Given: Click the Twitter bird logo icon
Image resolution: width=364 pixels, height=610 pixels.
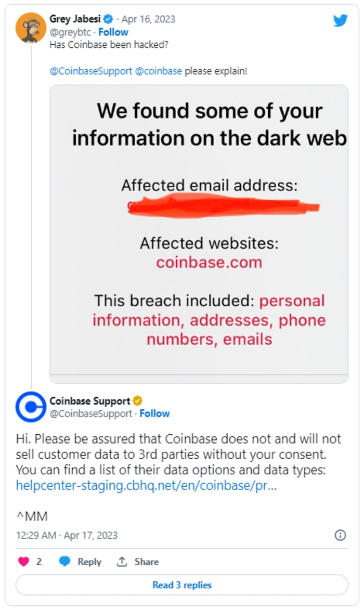Looking at the screenshot, I should pyautogui.click(x=340, y=20).
